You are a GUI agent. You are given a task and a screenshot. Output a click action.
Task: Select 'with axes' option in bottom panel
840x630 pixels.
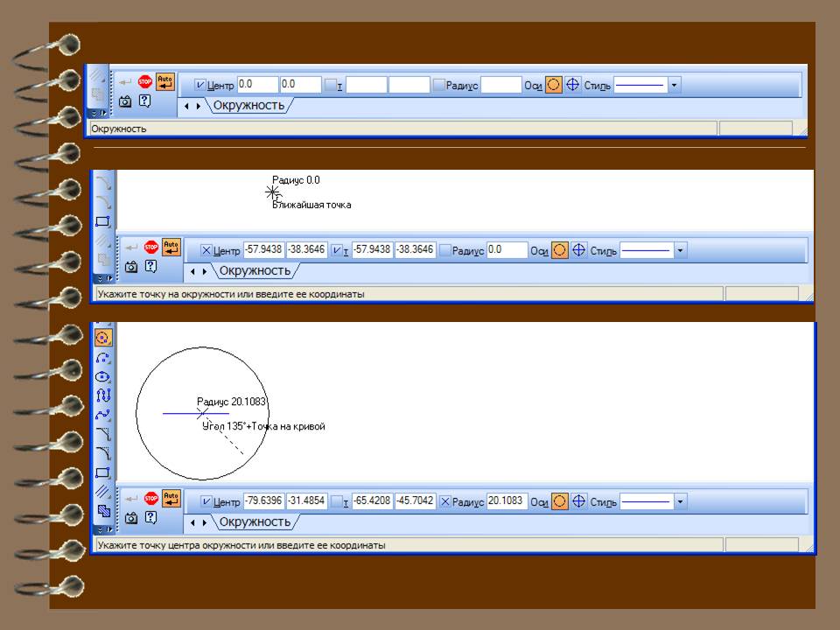pyautogui.click(x=578, y=501)
